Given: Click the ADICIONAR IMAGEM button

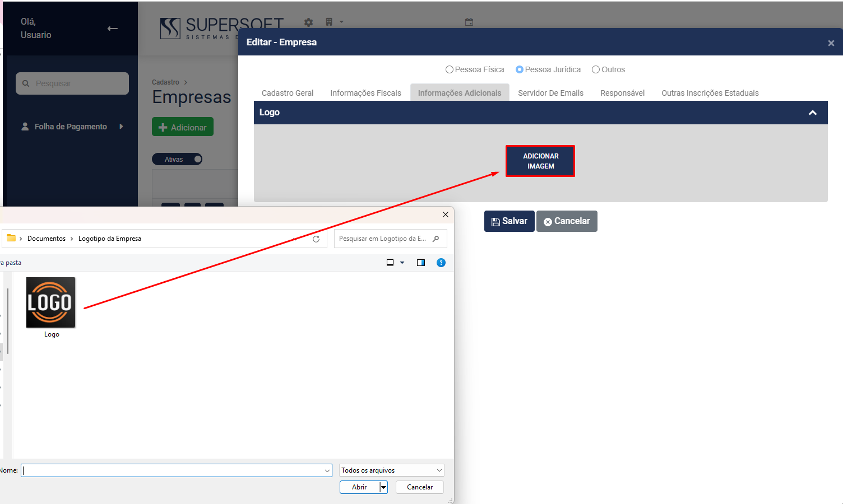Looking at the screenshot, I should 540,161.
